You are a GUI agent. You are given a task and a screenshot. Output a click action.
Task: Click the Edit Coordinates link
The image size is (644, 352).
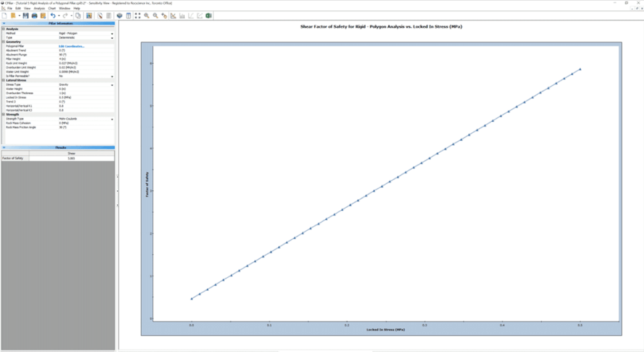click(71, 46)
